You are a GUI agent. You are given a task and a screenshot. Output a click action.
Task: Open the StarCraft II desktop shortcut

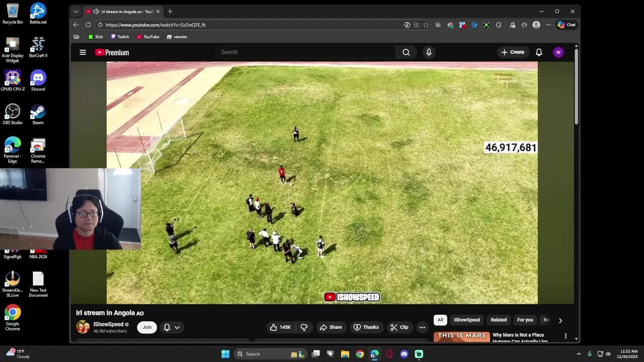[38, 47]
